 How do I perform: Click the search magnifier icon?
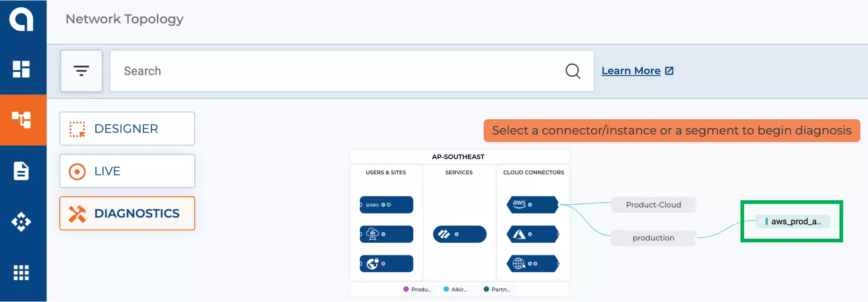tap(572, 71)
